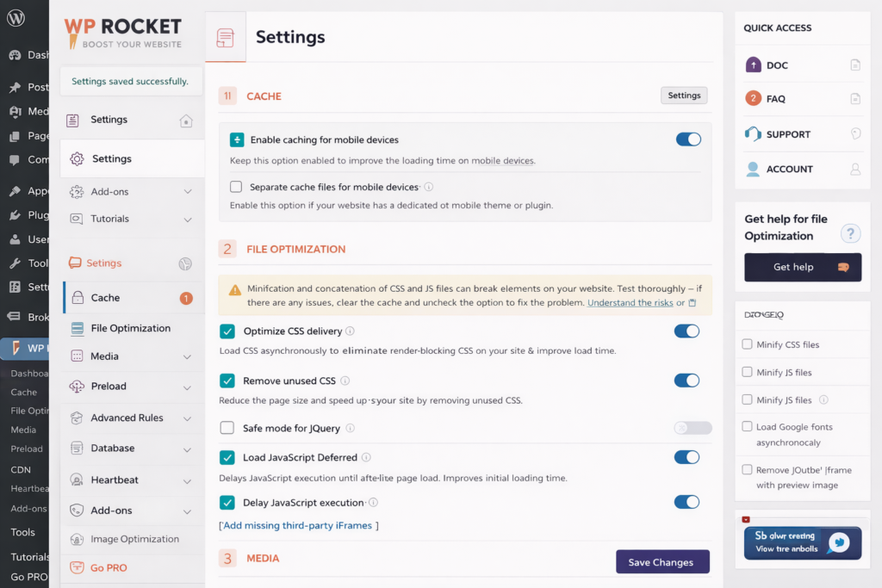Image resolution: width=882 pixels, height=588 pixels.
Task: Open the Support headset icon
Action: tap(754, 133)
